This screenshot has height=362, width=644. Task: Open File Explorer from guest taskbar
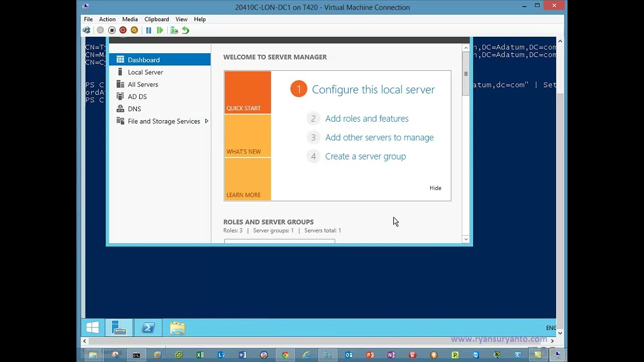pos(177,328)
